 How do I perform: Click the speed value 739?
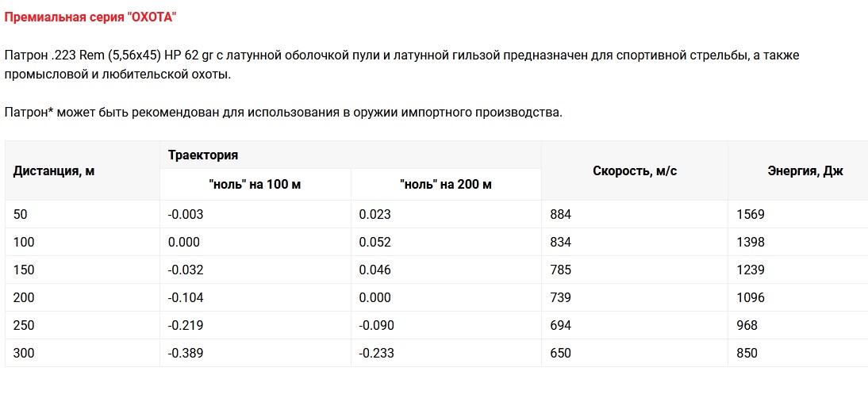click(560, 297)
